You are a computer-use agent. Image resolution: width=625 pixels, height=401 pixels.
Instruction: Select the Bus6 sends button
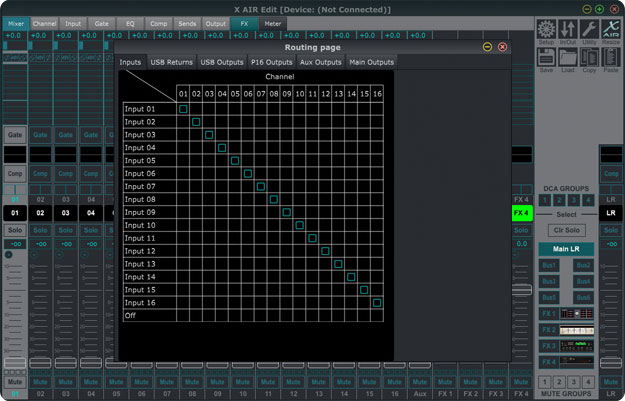(583, 298)
